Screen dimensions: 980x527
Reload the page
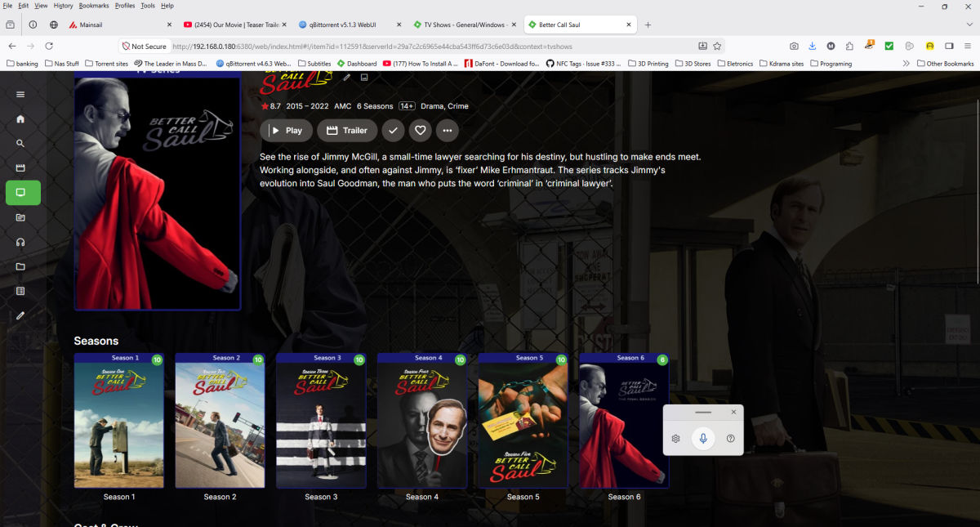tap(49, 46)
